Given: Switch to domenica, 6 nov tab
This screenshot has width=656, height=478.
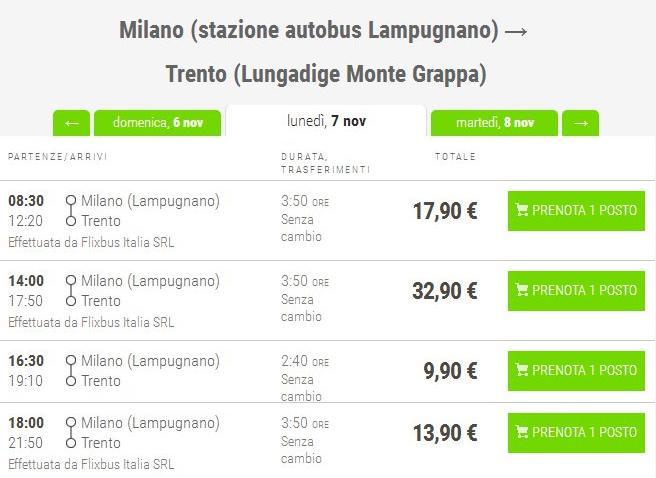Looking at the screenshot, I should tap(157, 123).
